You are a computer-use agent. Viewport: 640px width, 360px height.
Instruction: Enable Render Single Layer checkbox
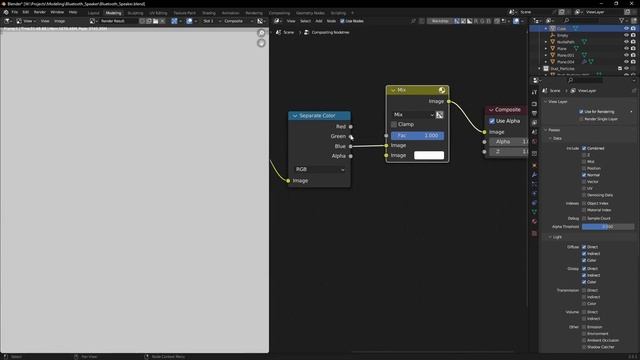coord(581,119)
